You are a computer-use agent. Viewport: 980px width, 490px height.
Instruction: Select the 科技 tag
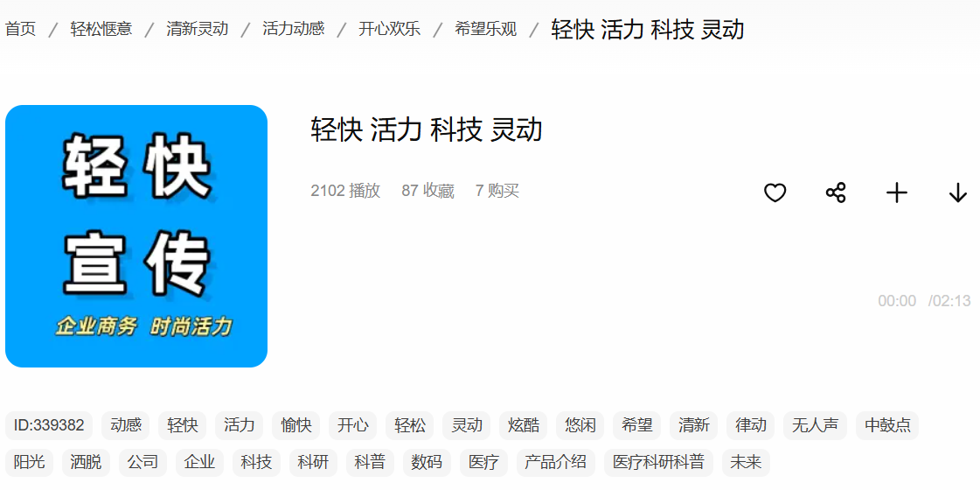(257, 462)
